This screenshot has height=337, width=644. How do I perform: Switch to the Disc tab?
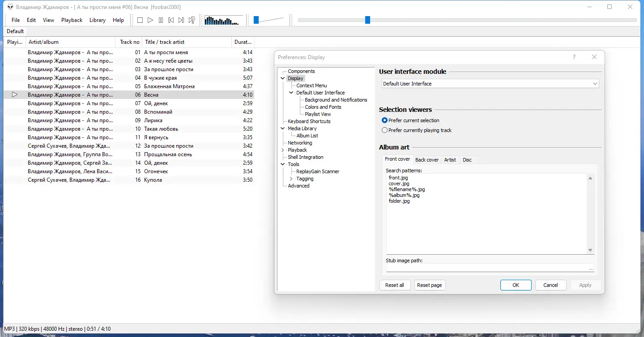[x=467, y=160]
